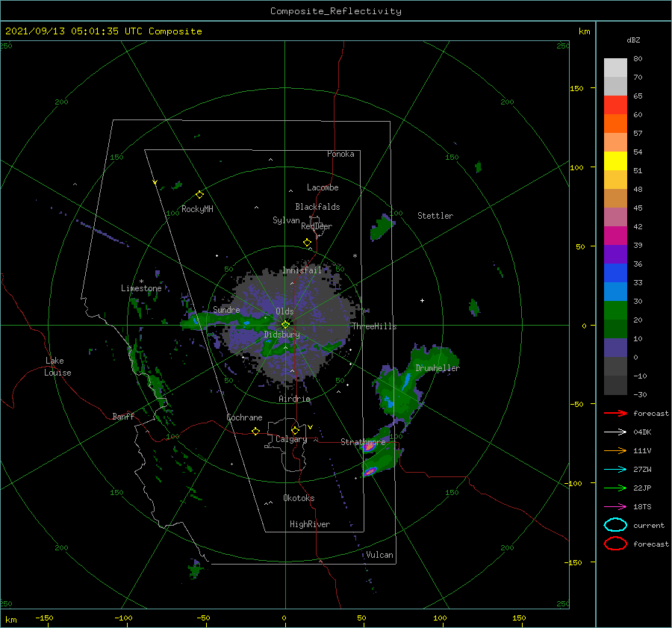Select the red 65-60 dBZ swatch
The image size is (672, 628).
(615, 105)
